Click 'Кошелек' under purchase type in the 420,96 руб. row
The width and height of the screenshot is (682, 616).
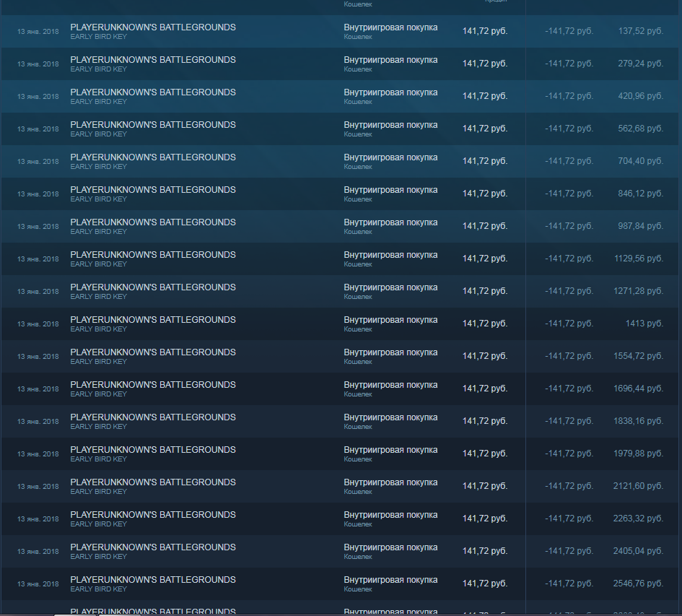coord(358,101)
